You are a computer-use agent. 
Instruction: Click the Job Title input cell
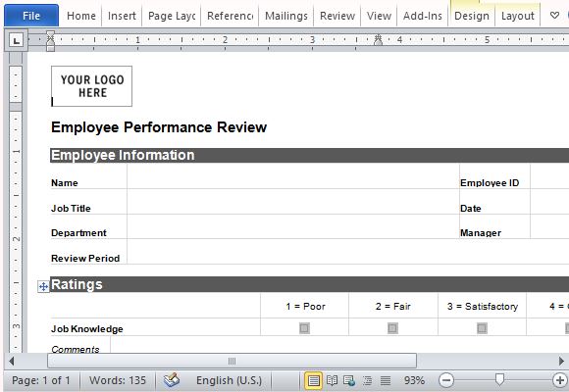[x=293, y=202]
